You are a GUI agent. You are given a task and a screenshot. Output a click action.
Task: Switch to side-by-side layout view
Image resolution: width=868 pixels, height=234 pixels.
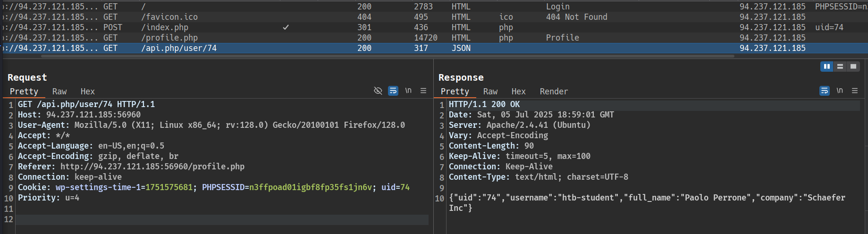pos(826,67)
